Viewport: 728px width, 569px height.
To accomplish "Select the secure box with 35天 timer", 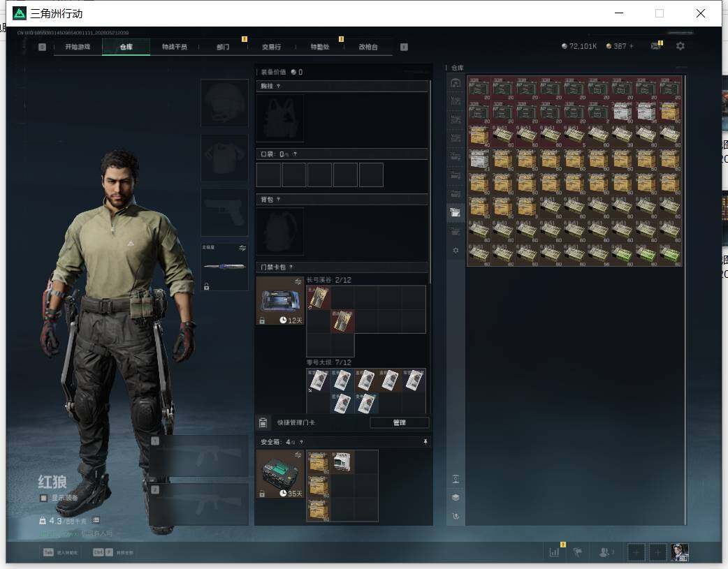I will 280,474.
